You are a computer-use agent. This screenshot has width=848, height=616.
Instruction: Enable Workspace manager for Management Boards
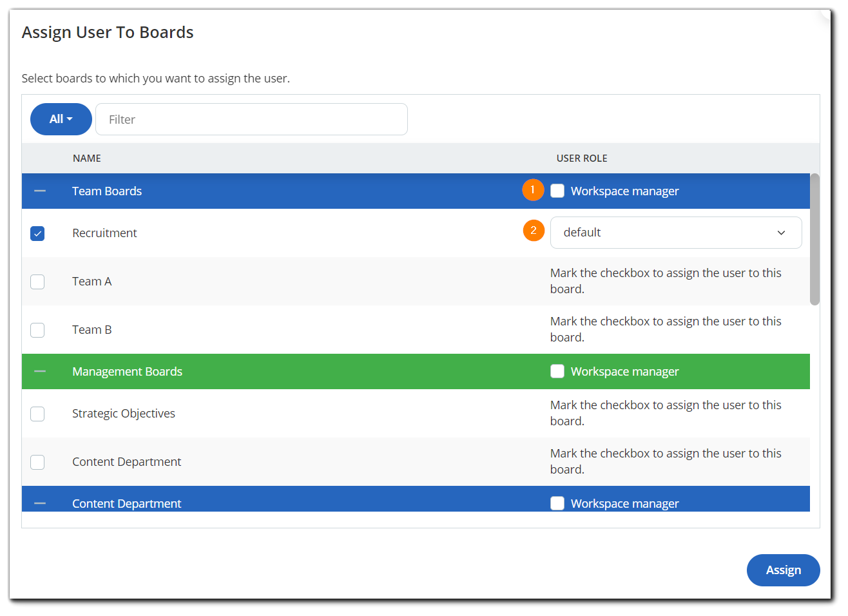tap(557, 371)
